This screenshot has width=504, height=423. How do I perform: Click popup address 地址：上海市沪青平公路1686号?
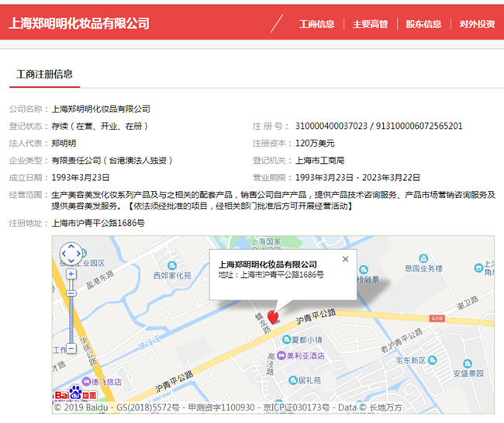271,275
